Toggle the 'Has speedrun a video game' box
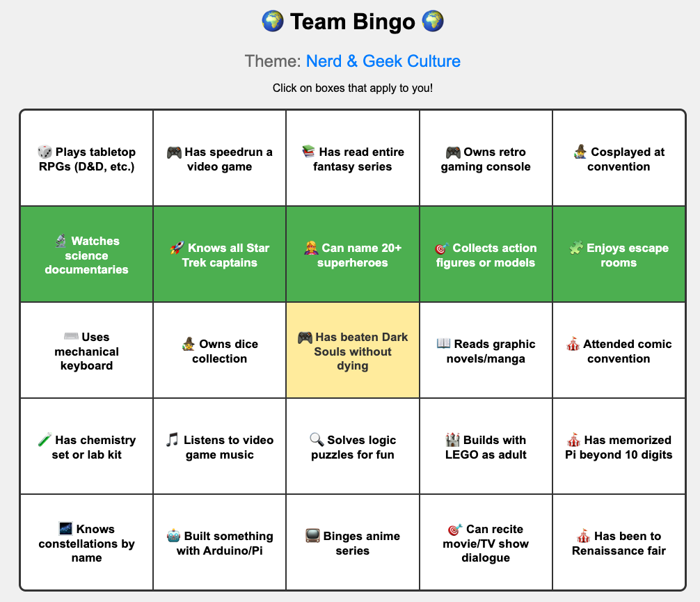The height and width of the screenshot is (602, 700). [x=219, y=159]
